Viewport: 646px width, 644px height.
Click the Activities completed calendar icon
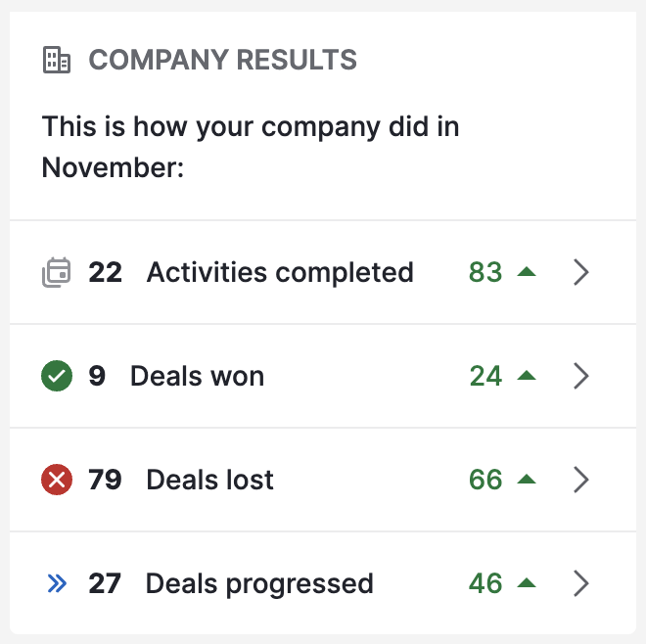[x=57, y=272]
